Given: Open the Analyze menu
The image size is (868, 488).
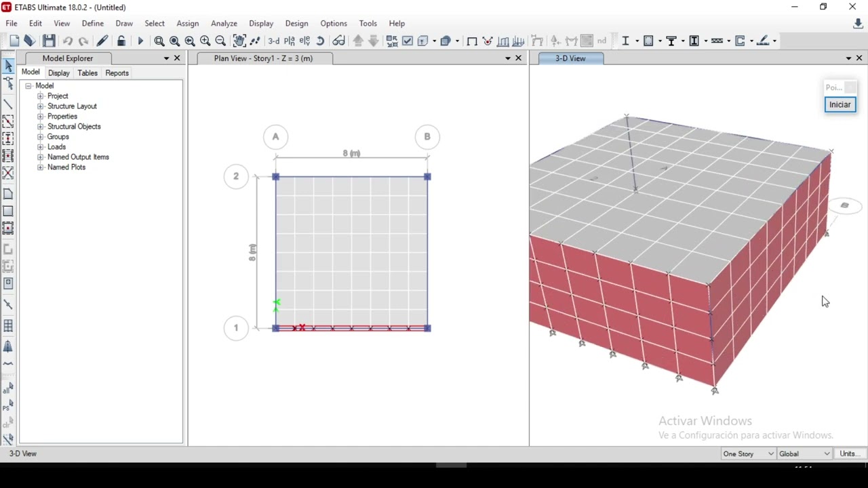Looking at the screenshot, I should point(224,23).
